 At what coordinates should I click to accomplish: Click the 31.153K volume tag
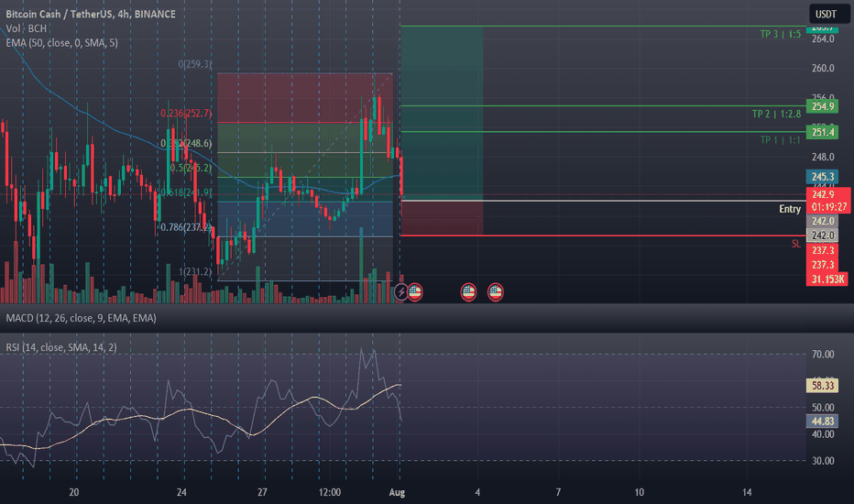(827, 279)
